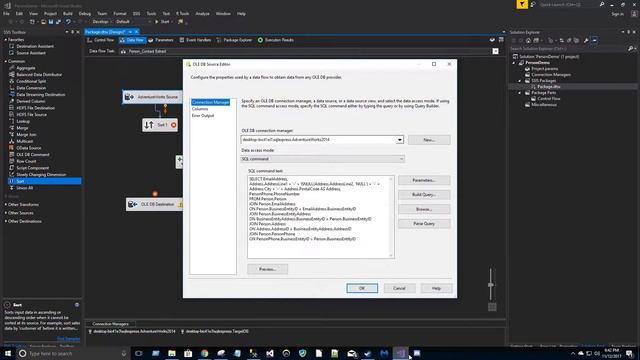Viewport: 640px width, 360px height.
Task: Open the Develop configuration dropdown in toolbar
Action: pos(101,22)
